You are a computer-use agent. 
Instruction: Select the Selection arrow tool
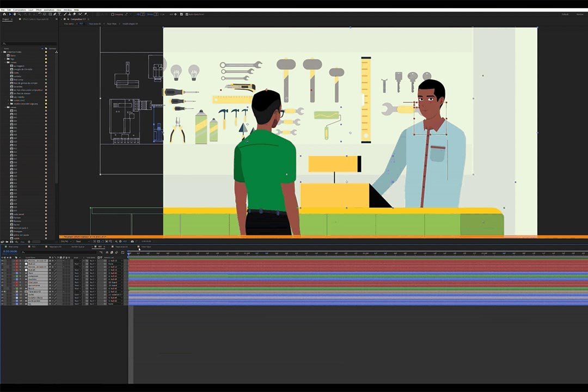(10, 14)
